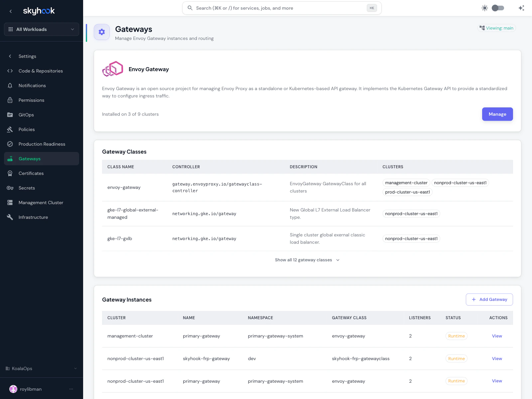Open the All Workloads dropdown
532x399 pixels.
pyautogui.click(x=42, y=29)
